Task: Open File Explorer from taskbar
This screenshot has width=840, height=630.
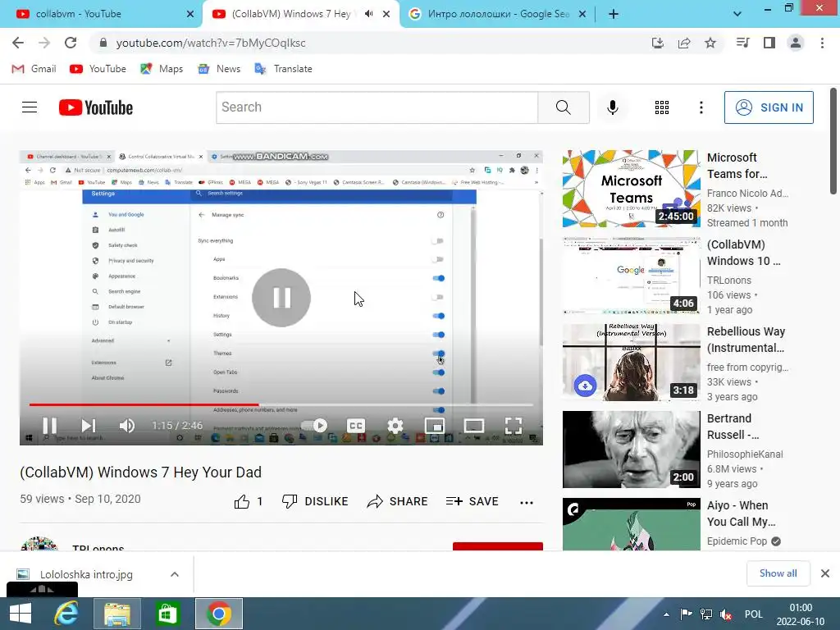Action: pos(117,614)
